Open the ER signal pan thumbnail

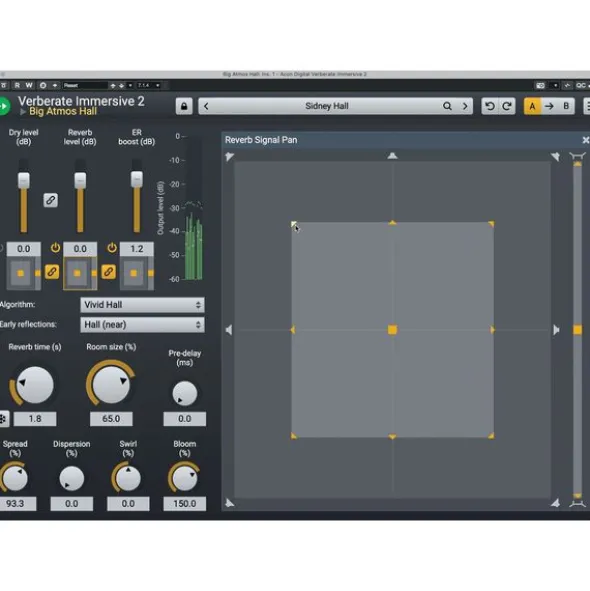click(x=136, y=273)
